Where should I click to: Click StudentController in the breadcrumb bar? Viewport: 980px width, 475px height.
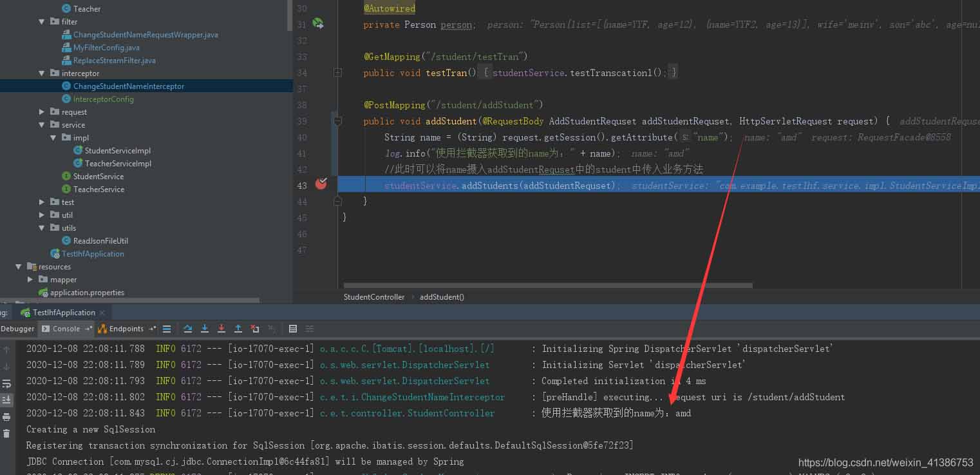click(373, 296)
